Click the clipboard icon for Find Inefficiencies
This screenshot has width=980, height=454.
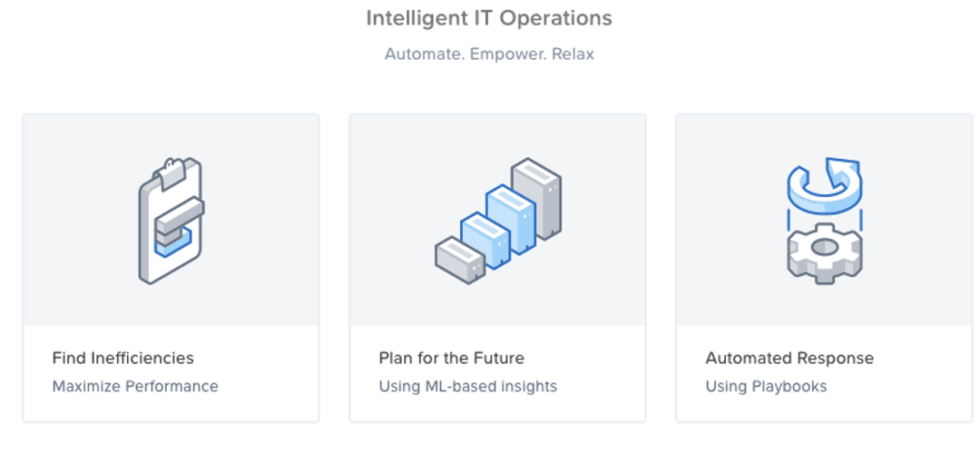coord(171,222)
